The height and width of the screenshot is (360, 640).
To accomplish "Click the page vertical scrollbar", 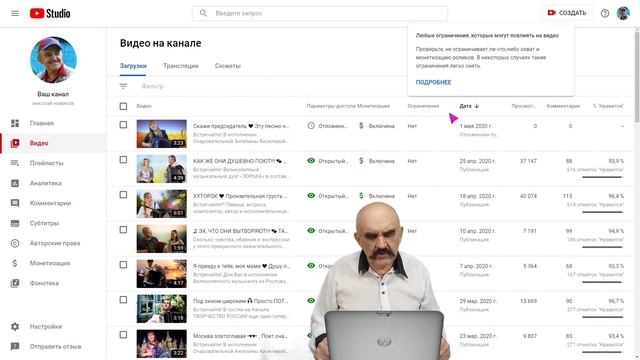I will pos(637,77).
